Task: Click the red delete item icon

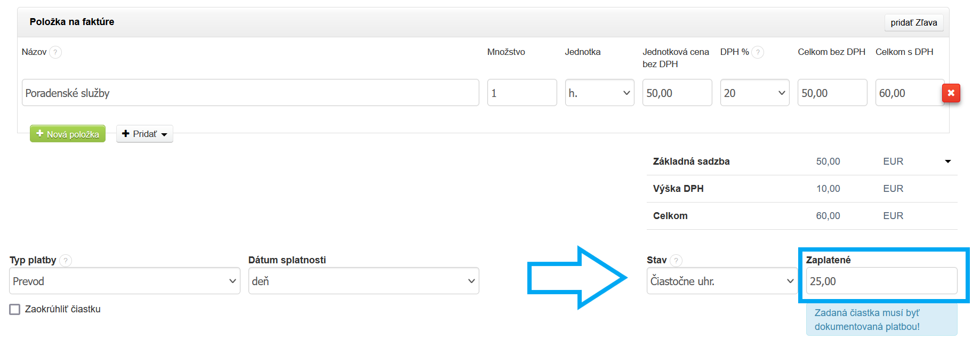Action: click(951, 93)
